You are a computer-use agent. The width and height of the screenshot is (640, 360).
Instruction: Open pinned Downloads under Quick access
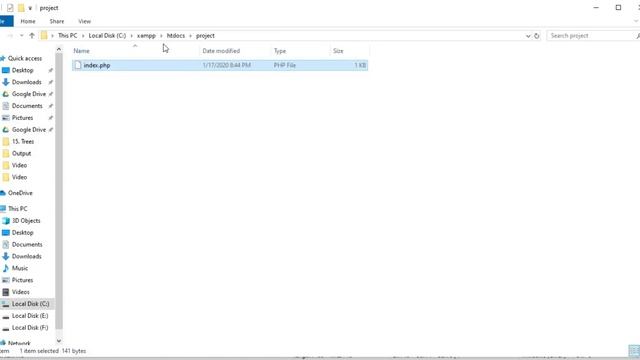(x=27, y=82)
